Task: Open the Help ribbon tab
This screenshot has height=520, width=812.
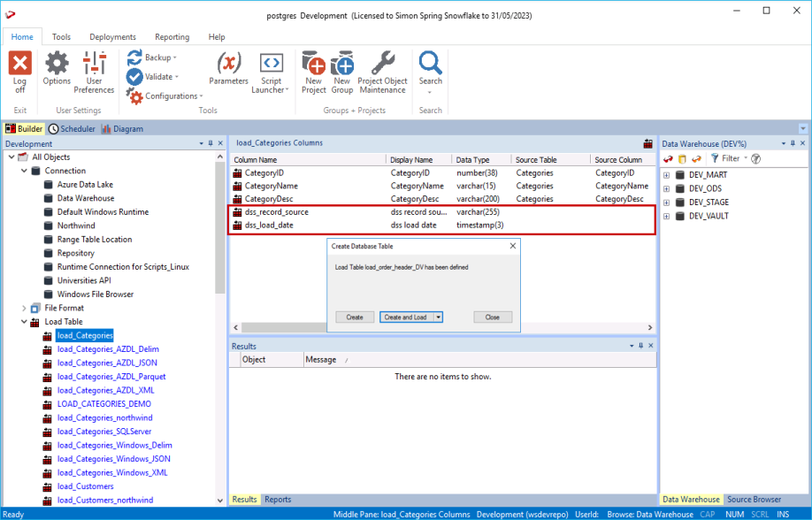Action: (217, 37)
